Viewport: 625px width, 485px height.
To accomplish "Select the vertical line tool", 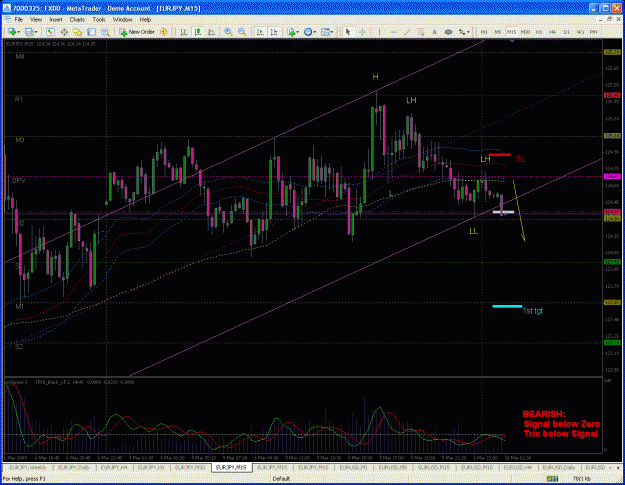I will click(379, 32).
